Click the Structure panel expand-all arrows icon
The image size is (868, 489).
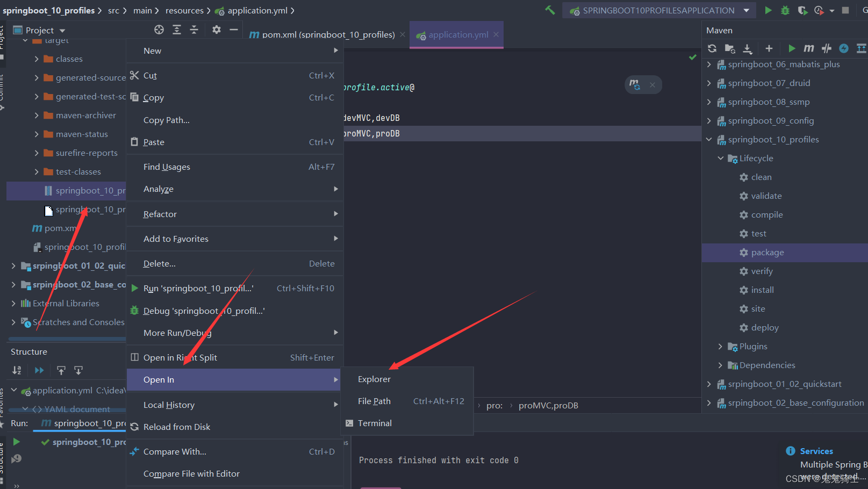point(39,370)
